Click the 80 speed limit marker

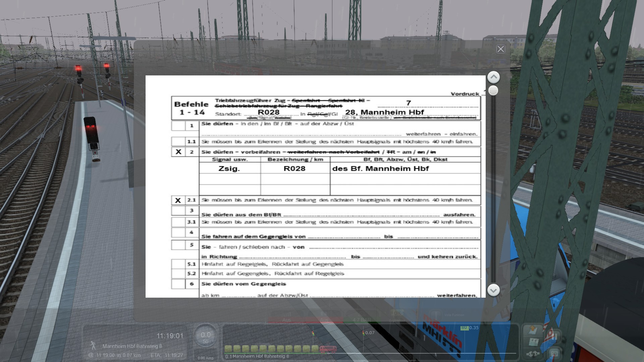click(x=464, y=328)
